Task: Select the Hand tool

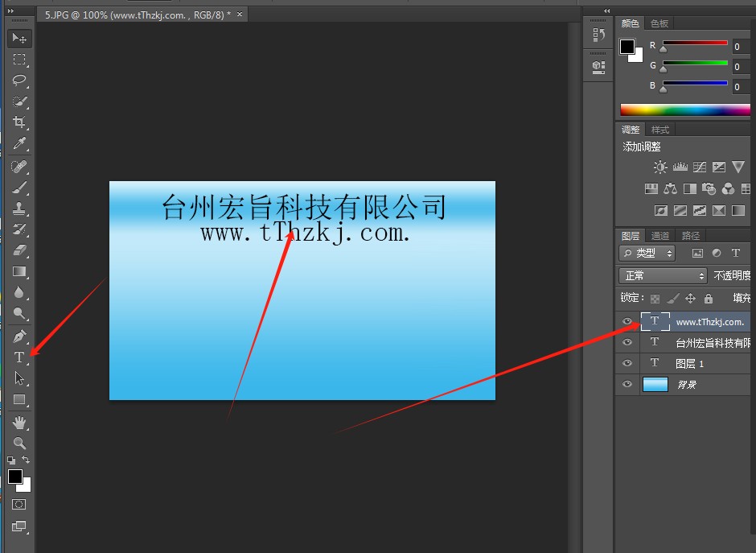Action: (19, 423)
